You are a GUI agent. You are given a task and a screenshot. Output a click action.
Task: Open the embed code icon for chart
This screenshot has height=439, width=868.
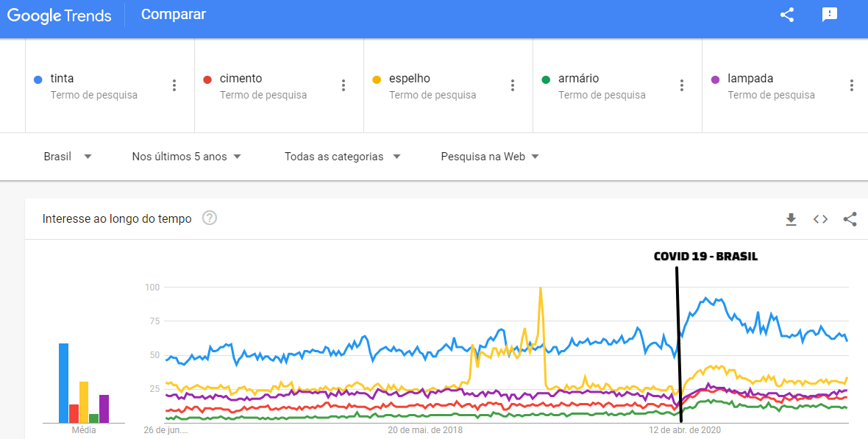(x=820, y=219)
